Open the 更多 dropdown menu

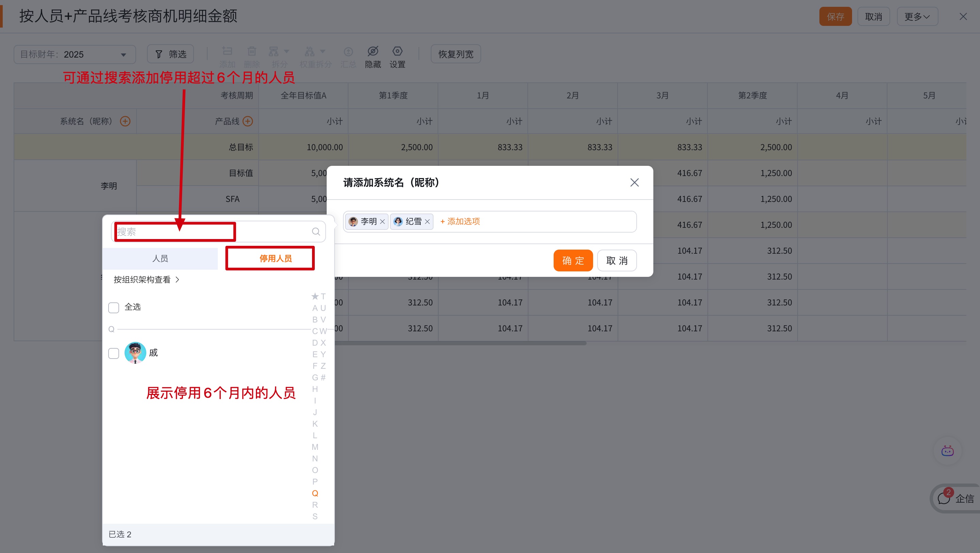917,17
